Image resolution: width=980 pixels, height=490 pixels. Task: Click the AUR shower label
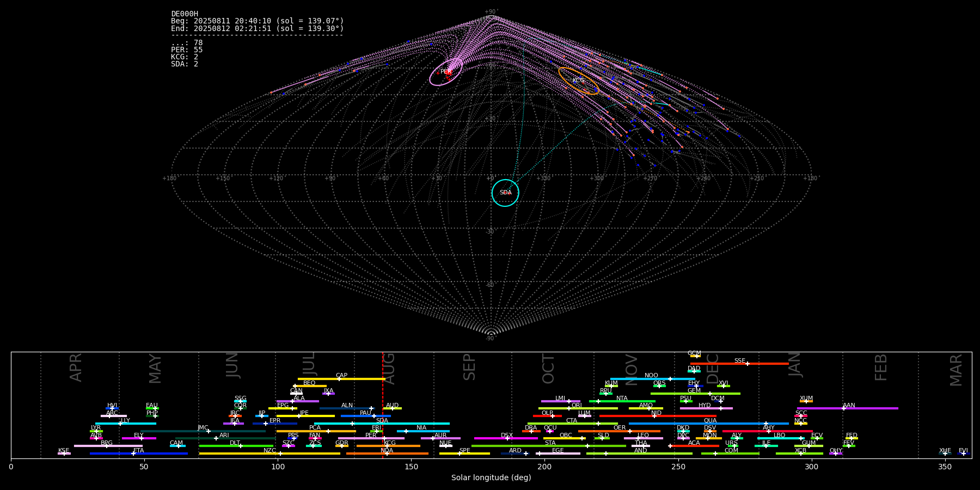[x=440, y=436]
